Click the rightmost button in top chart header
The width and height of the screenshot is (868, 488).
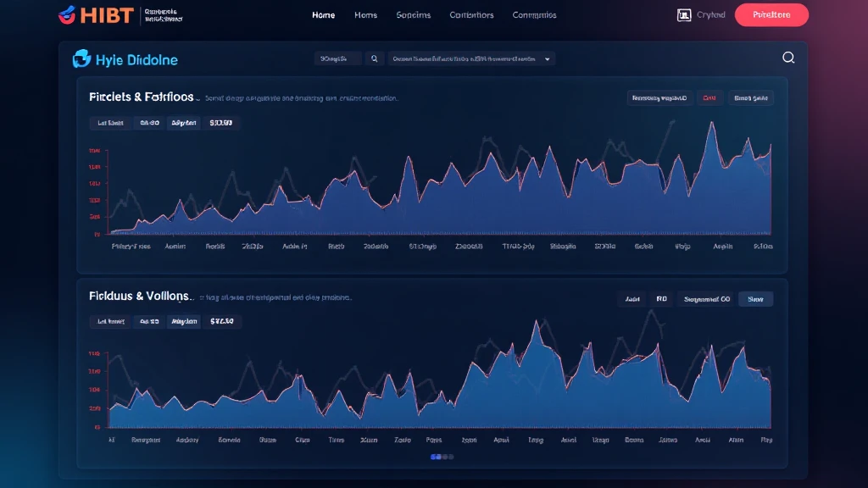pos(750,98)
